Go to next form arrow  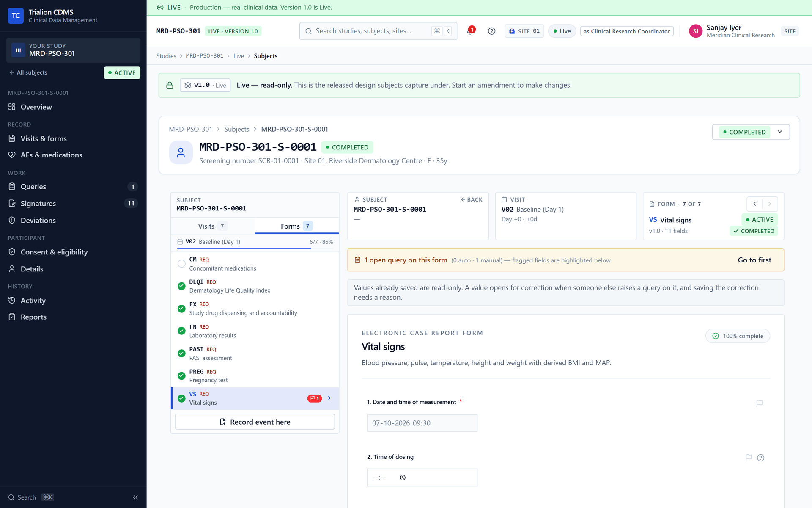770,204
